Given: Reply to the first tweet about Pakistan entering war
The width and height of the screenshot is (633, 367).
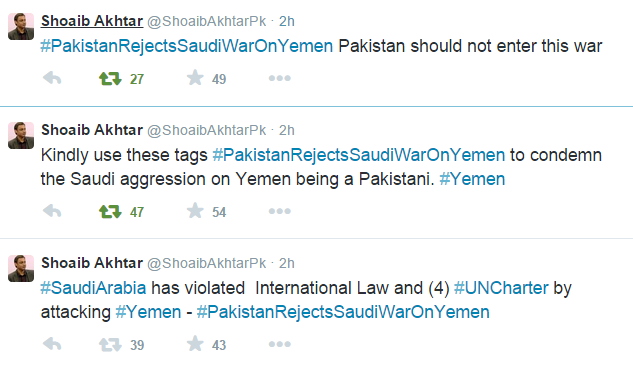Looking at the screenshot, I should click(x=52, y=78).
